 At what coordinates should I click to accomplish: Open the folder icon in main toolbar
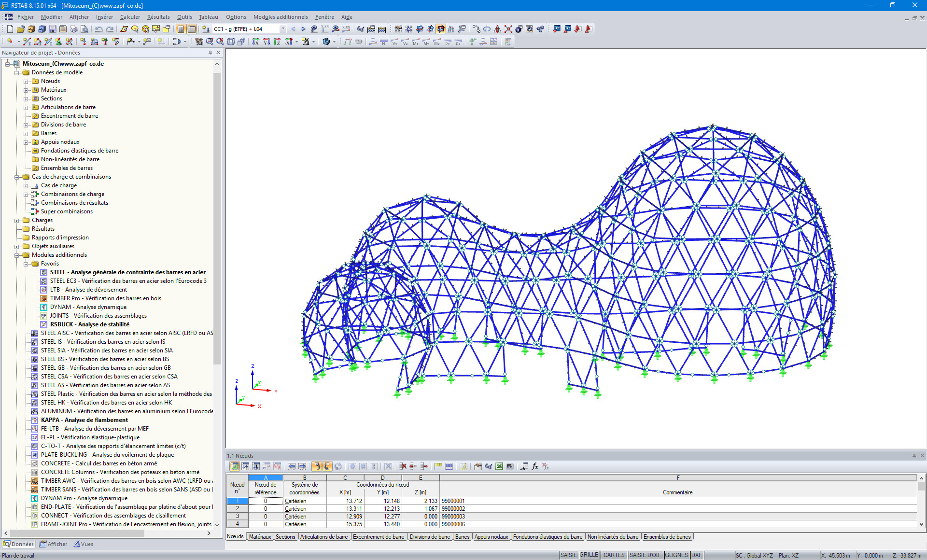(20, 29)
